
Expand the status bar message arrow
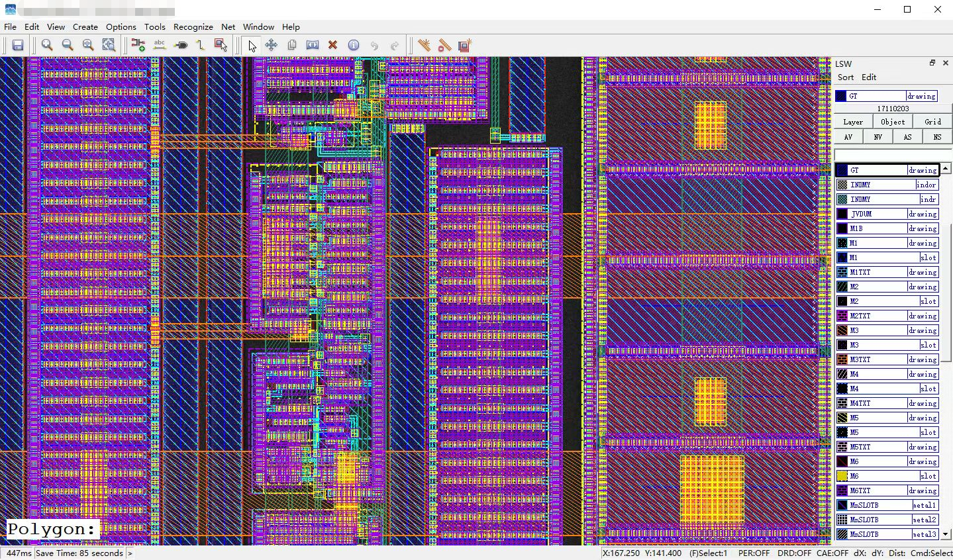(130, 553)
